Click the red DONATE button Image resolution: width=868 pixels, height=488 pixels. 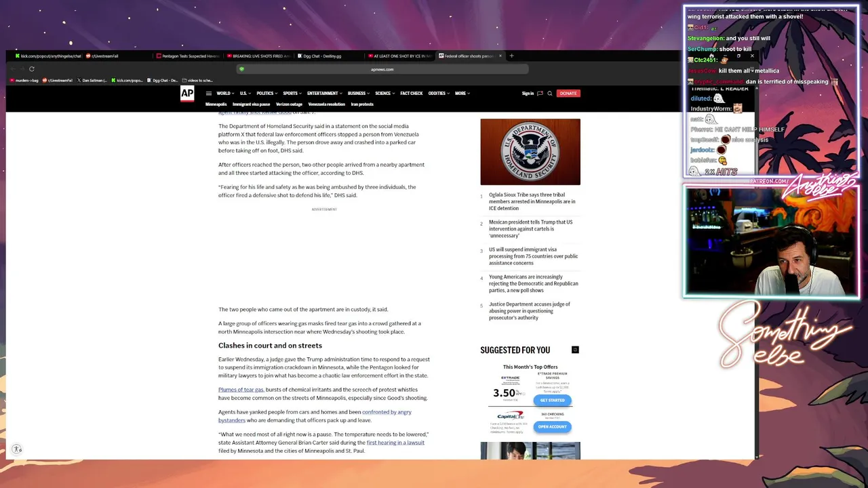568,94
